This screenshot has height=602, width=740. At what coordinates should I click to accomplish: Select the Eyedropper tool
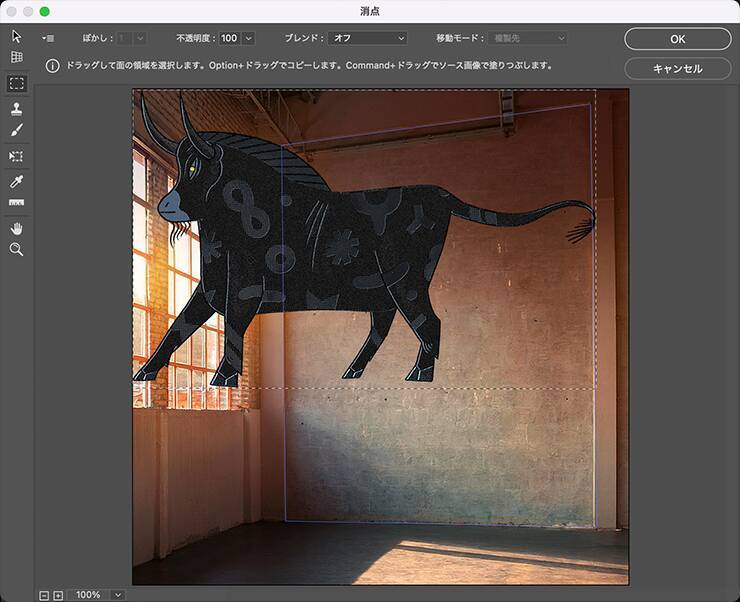tap(16, 181)
